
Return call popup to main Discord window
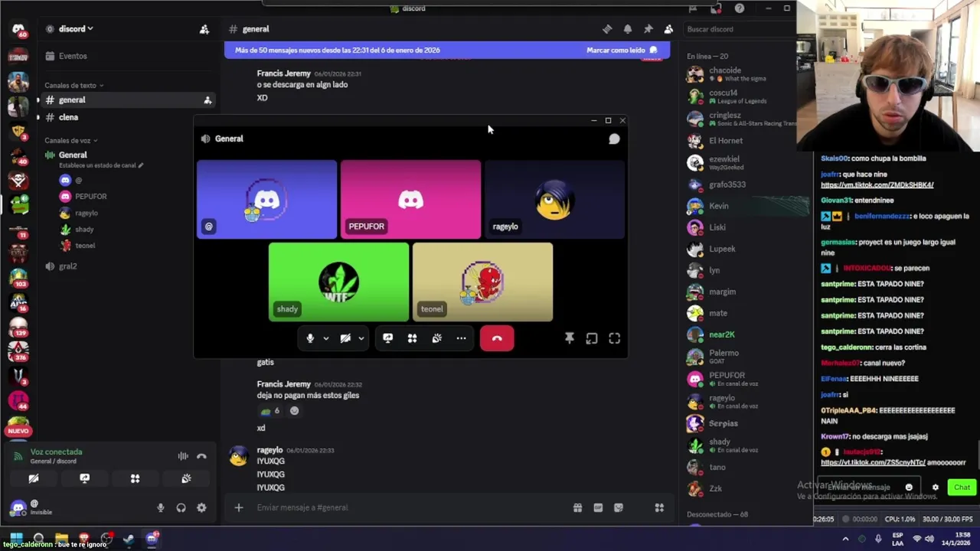[592, 338]
